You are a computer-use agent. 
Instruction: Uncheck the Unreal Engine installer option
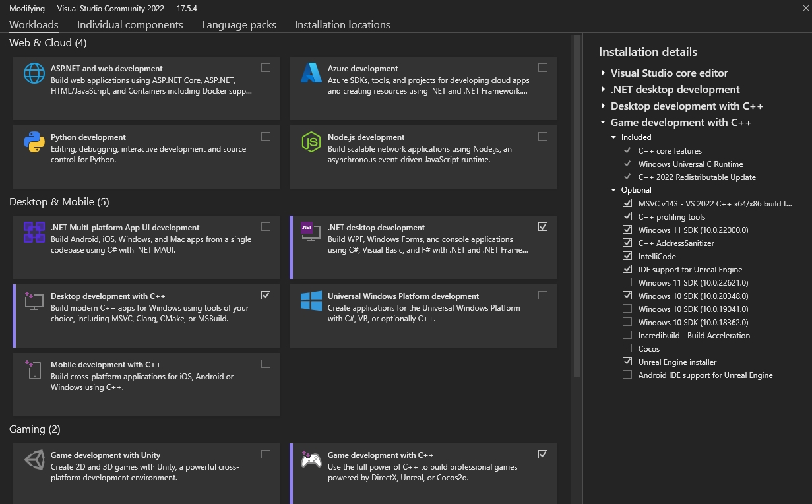[x=627, y=362]
